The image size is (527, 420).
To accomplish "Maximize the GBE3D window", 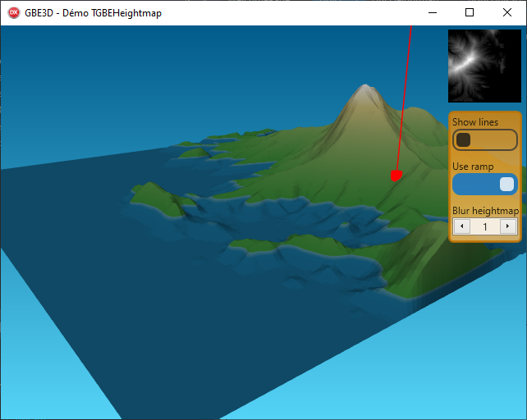I will (470, 13).
